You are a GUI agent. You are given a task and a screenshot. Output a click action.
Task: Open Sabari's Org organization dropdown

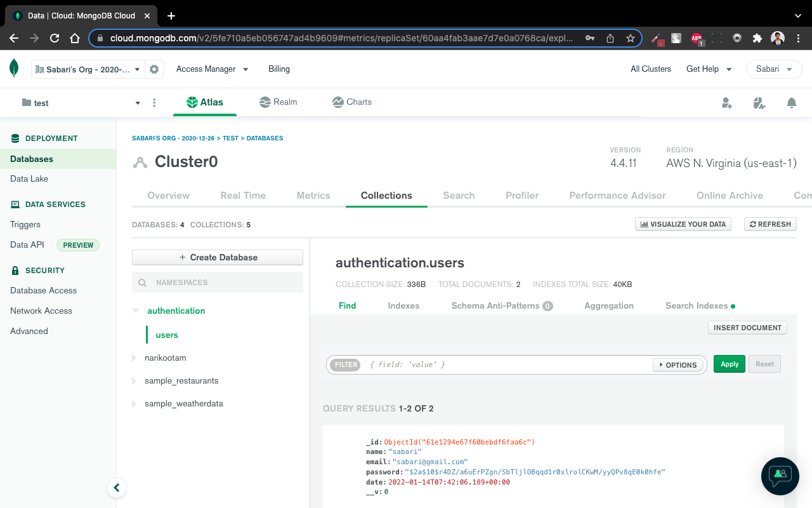click(88, 69)
